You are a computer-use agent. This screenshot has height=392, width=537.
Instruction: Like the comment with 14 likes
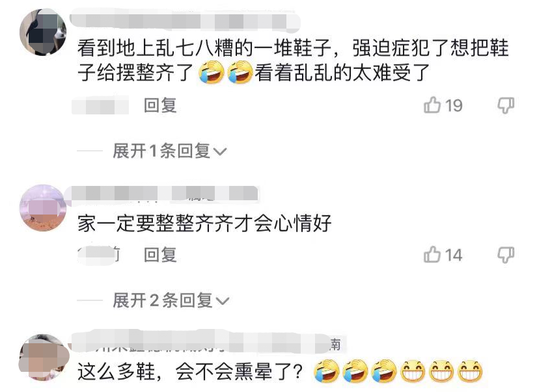tap(432, 254)
